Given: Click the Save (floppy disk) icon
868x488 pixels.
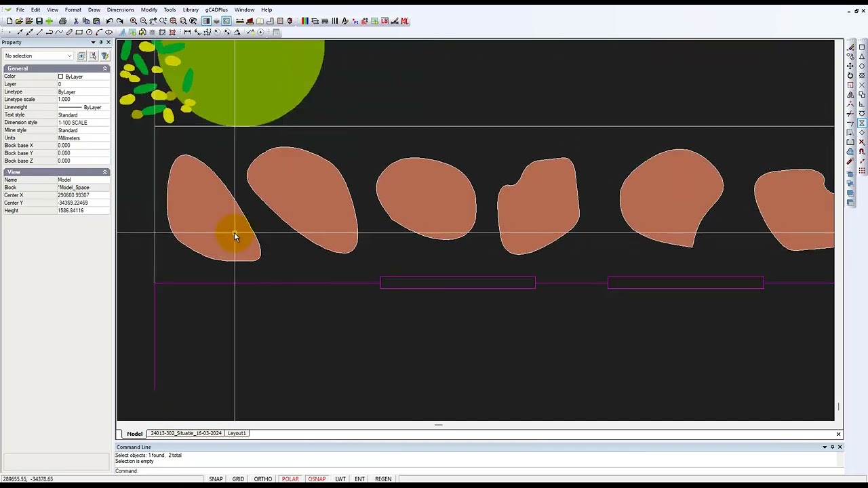Looking at the screenshot, I should pos(39,21).
